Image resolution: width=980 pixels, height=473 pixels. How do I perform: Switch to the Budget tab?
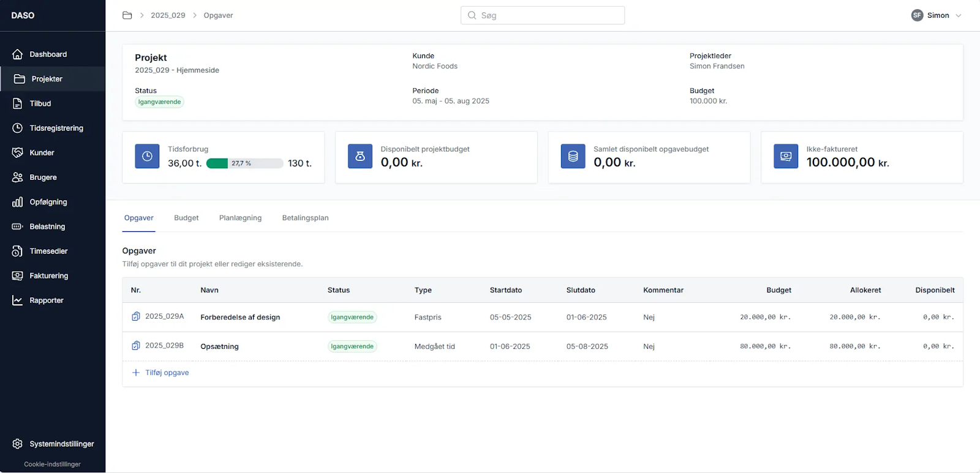coord(186,218)
